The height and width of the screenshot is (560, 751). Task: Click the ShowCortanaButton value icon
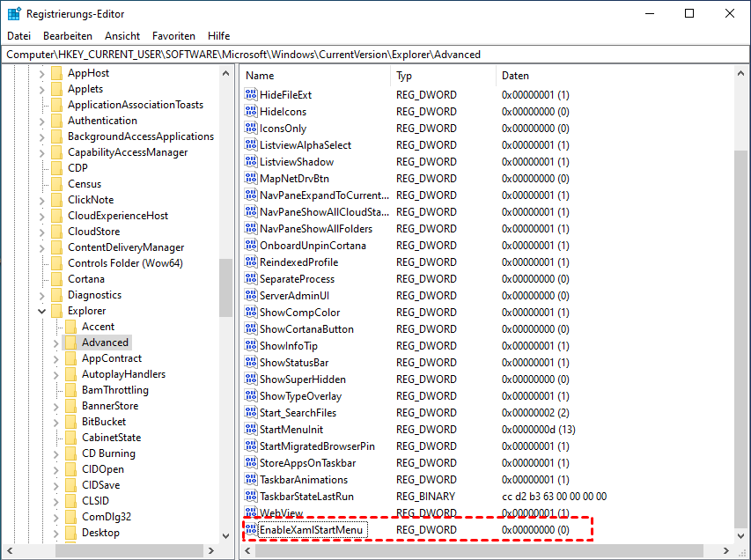(251, 329)
